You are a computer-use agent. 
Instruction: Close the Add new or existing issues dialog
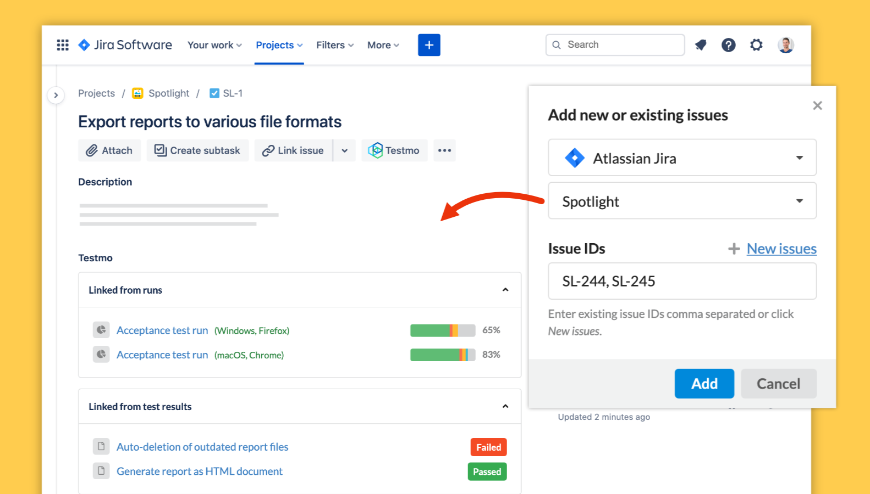coord(817,105)
